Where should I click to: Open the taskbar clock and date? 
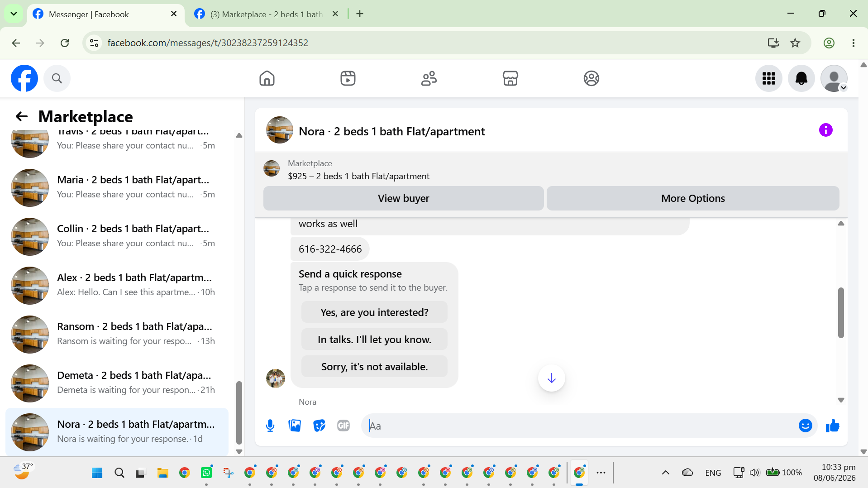click(x=835, y=473)
